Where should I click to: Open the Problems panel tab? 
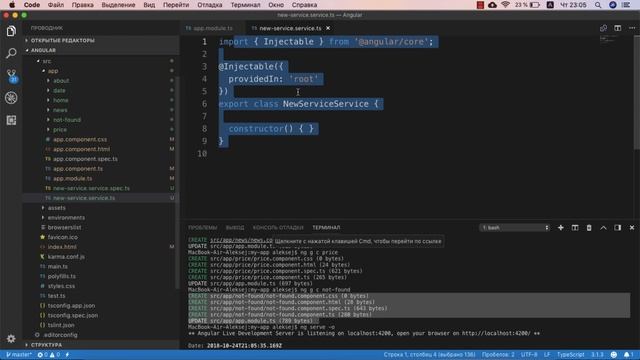pos(202,228)
